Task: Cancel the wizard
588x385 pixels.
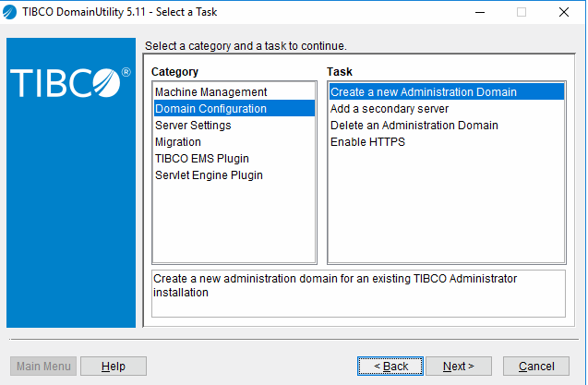Action: (536, 367)
